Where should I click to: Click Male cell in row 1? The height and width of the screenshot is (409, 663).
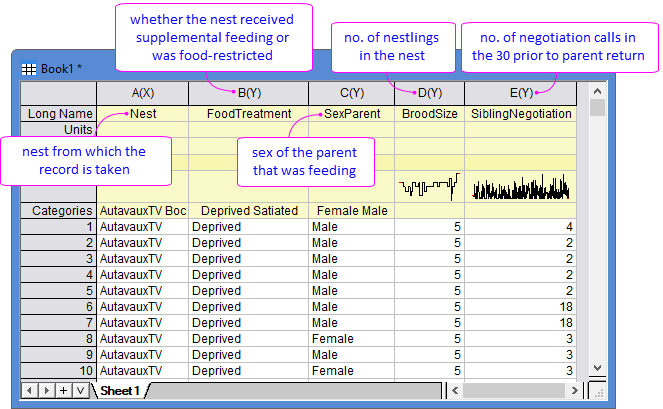[351, 227]
